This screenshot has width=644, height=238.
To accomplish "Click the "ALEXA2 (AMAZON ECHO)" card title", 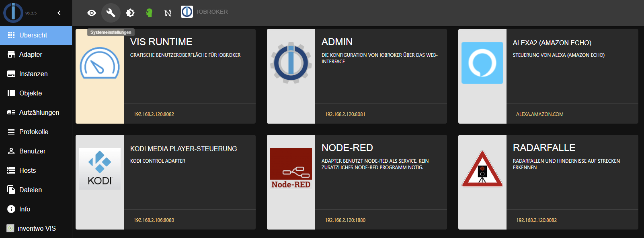I will 552,43.
